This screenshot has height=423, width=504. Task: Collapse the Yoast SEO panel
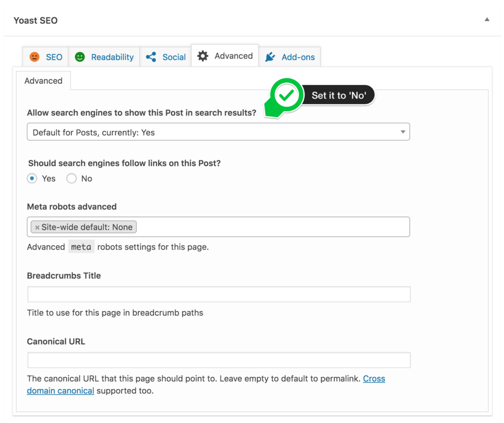(x=487, y=20)
